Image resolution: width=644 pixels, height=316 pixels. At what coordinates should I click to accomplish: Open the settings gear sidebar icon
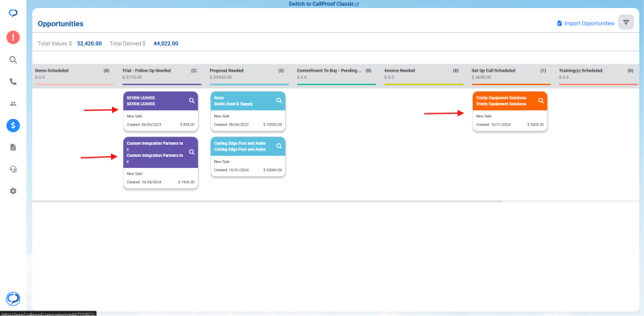(x=13, y=191)
